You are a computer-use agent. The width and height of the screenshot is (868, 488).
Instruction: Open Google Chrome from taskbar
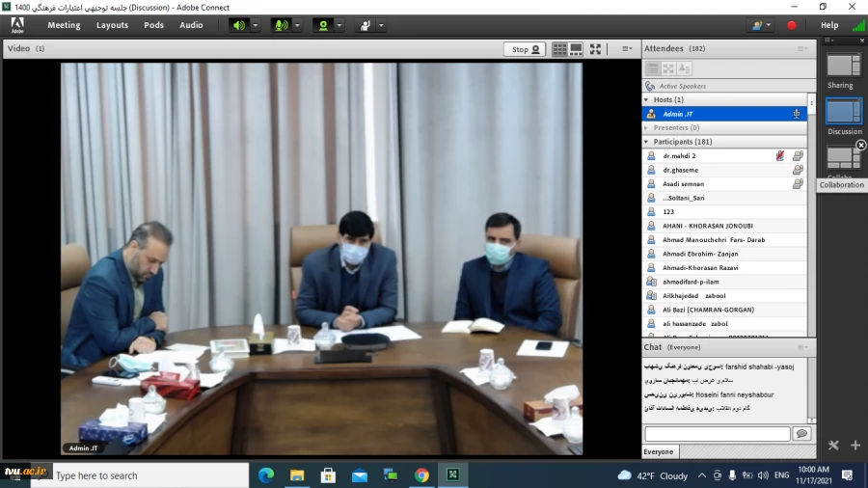pos(421,475)
